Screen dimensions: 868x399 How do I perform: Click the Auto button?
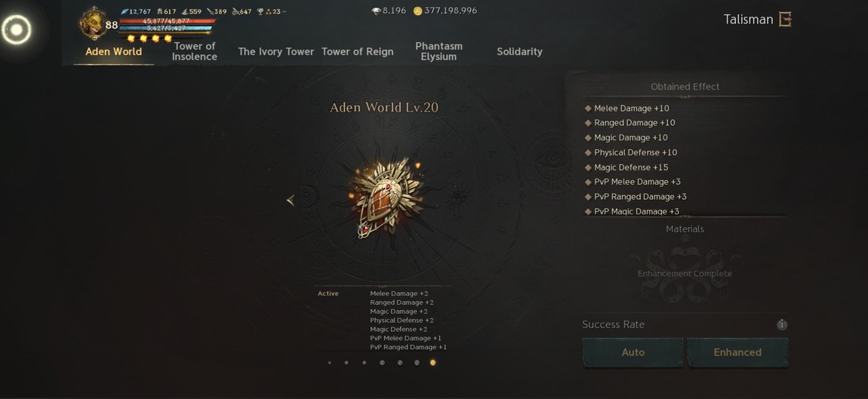coord(633,352)
